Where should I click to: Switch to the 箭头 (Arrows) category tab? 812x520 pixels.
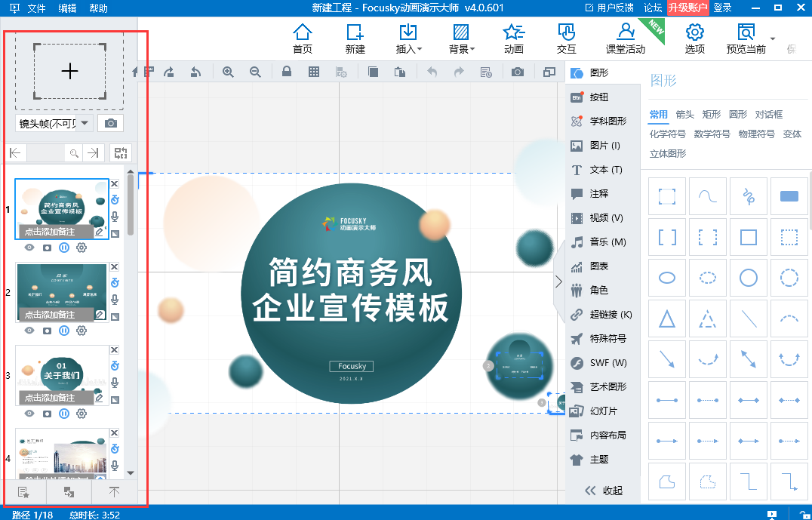click(684, 114)
